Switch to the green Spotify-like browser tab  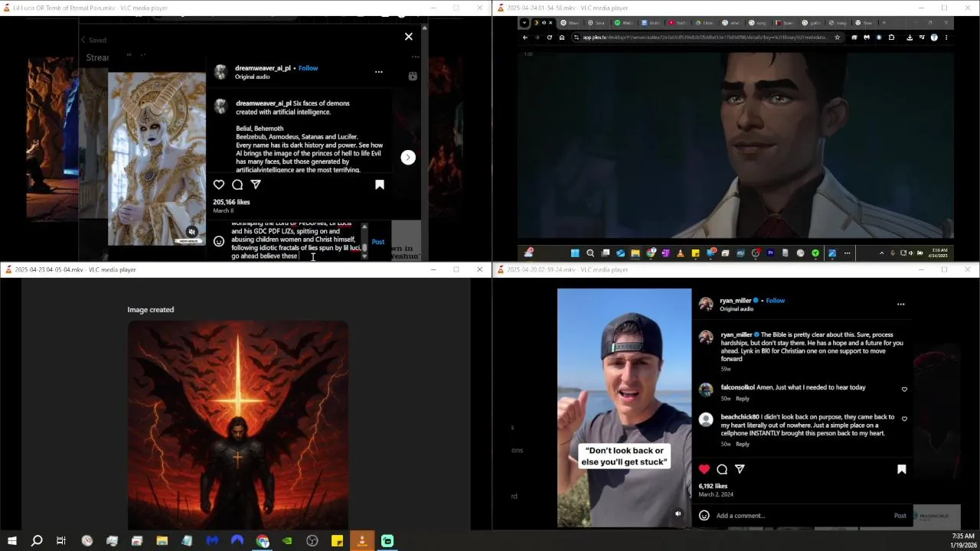(625, 23)
